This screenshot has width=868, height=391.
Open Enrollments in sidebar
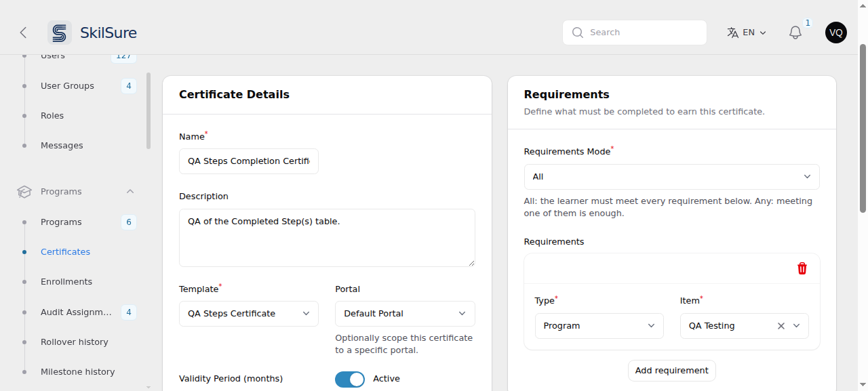click(66, 282)
